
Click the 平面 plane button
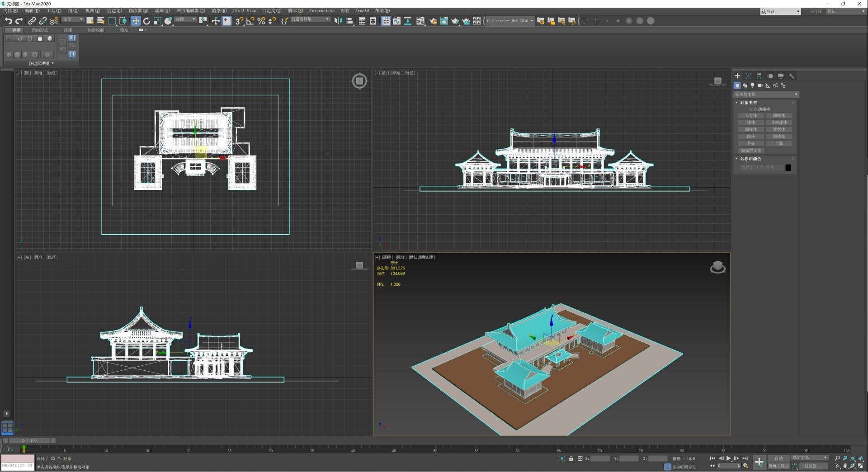click(x=779, y=143)
